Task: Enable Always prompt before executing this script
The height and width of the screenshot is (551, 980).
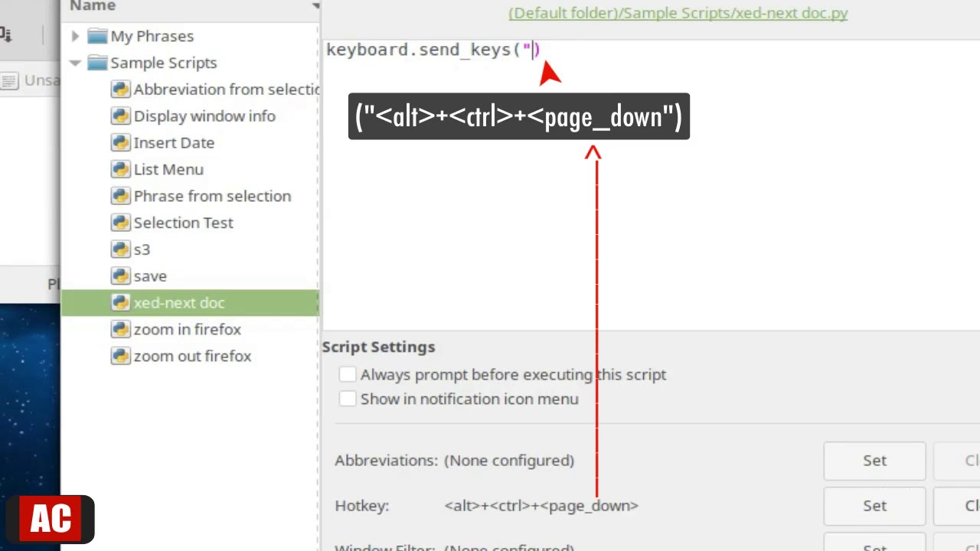Action: (x=348, y=374)
